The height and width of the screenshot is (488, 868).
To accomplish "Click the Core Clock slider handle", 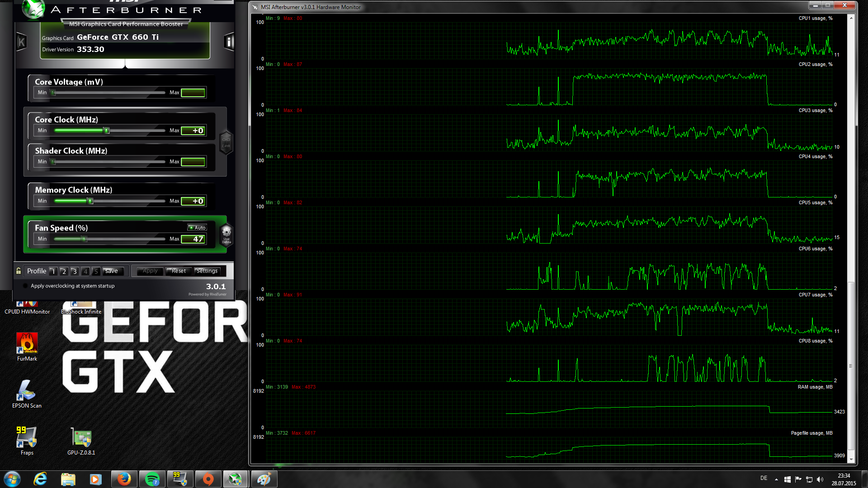I will (x=107, y=131).
